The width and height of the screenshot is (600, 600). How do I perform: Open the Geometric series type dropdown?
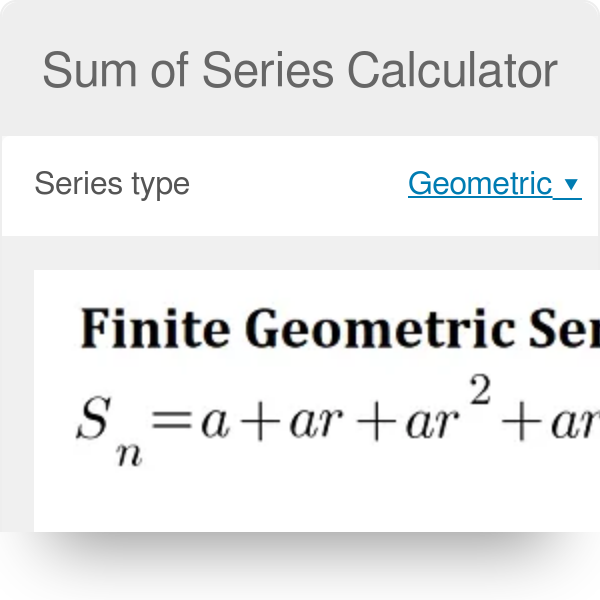[x=480, y=184]
